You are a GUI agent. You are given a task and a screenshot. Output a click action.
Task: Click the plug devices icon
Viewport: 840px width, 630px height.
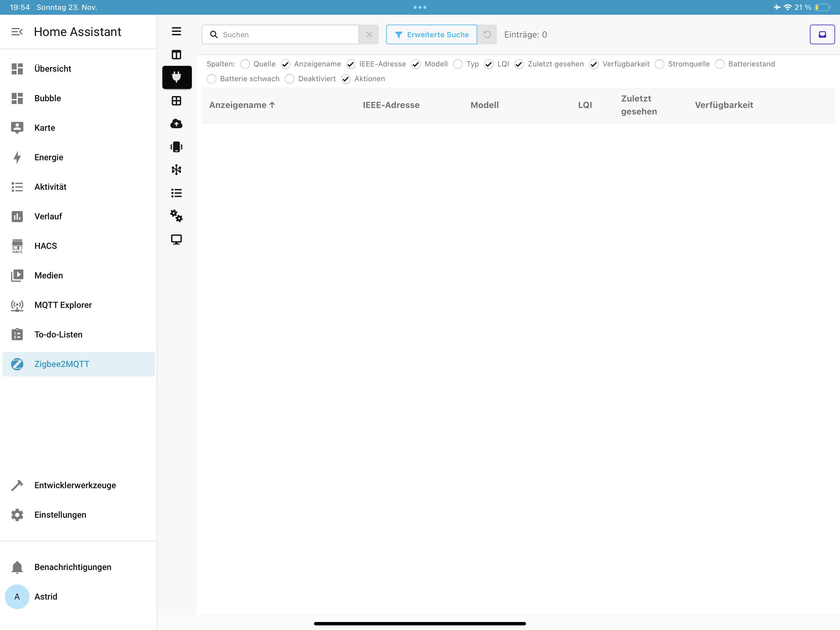click(x=176, y=77)
